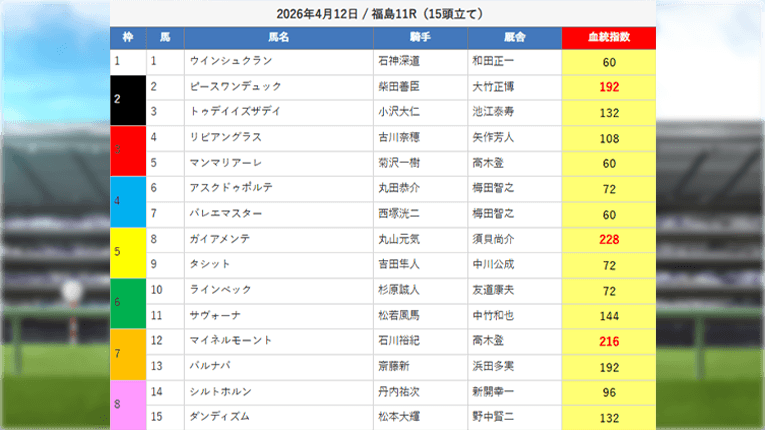Click stable 須貝尚介
765x430 pixels.
point(493,239)
